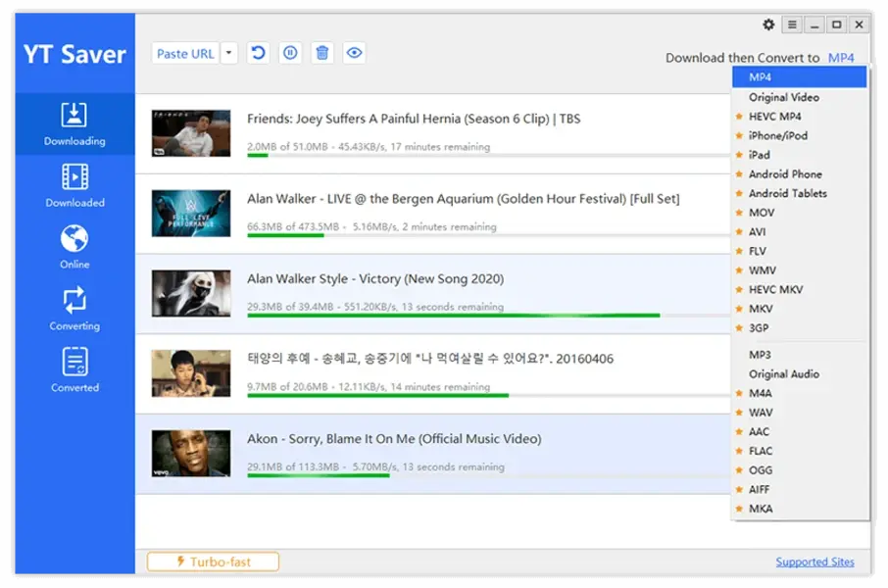
Task: Click the settings gear icon
Action: tap(767, 24)
